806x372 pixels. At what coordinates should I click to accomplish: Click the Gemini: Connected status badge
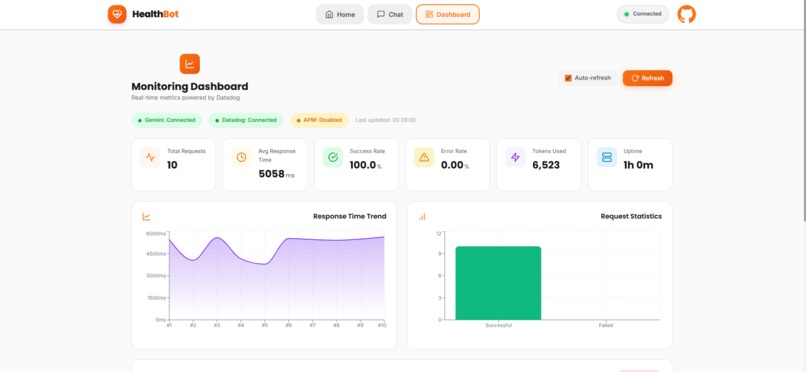tap(167, 120)
